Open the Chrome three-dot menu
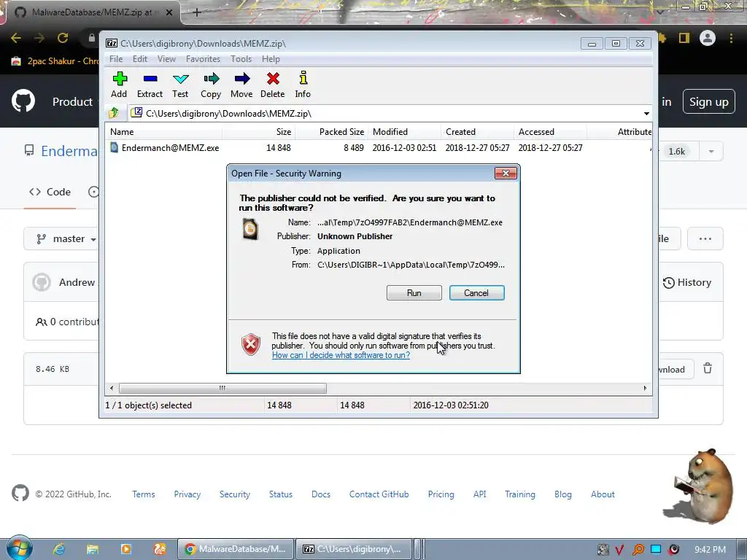747x560 pixels. point(731,38)
